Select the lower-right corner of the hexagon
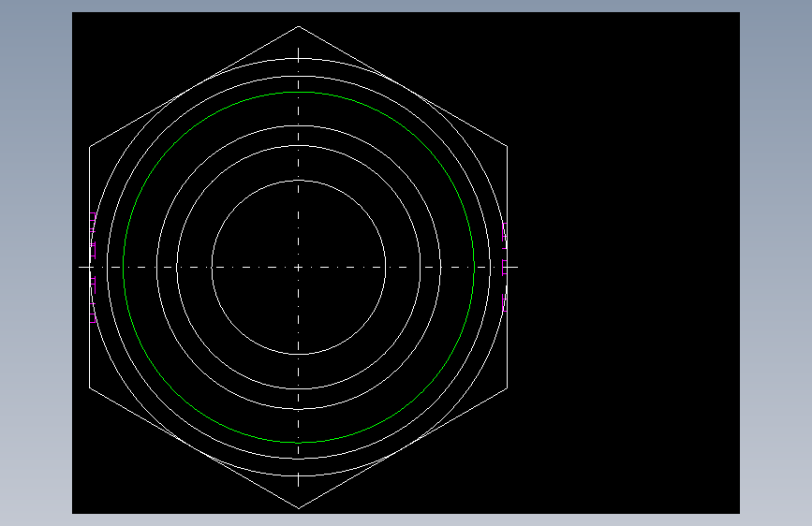812x526 pixels. click(507, 387)
